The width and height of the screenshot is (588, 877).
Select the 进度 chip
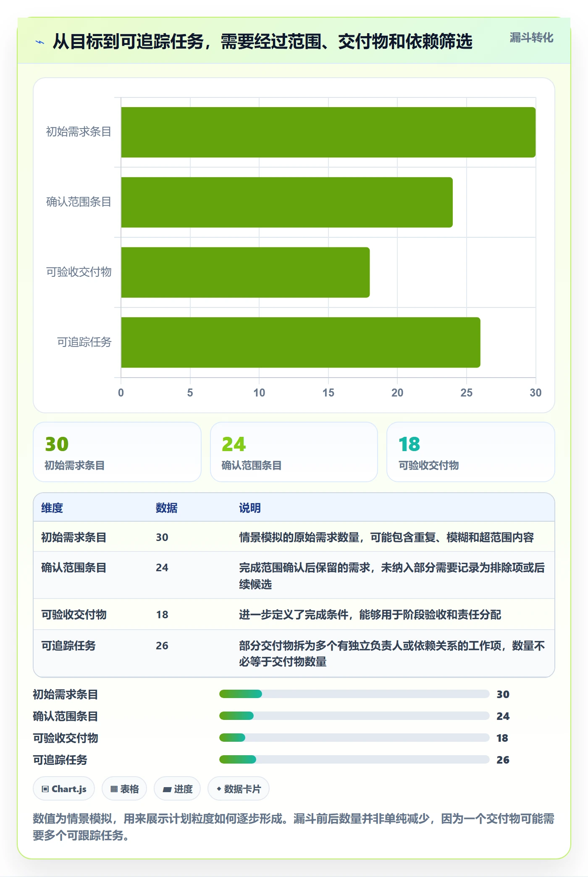pyautogui.click(x=177, y=789)
